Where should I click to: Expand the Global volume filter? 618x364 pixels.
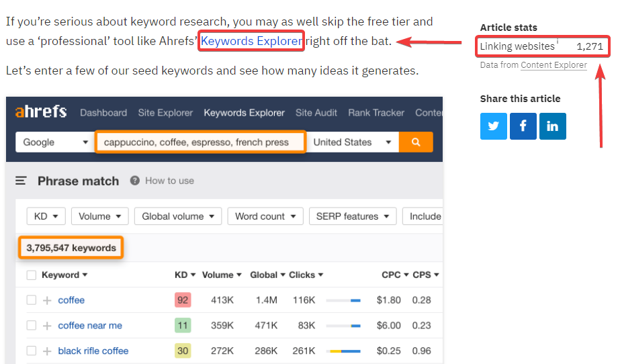178,216
